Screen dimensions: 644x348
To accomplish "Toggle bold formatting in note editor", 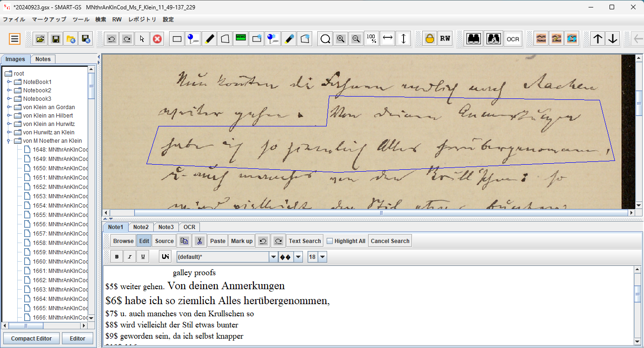I will point(117,257).
